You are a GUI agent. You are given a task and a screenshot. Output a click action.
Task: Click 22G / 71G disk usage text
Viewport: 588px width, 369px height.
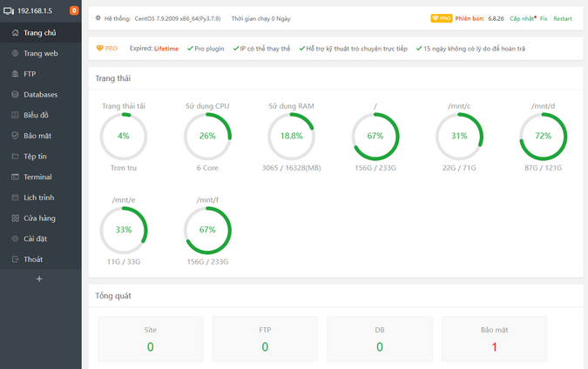[x=459, y=168]
